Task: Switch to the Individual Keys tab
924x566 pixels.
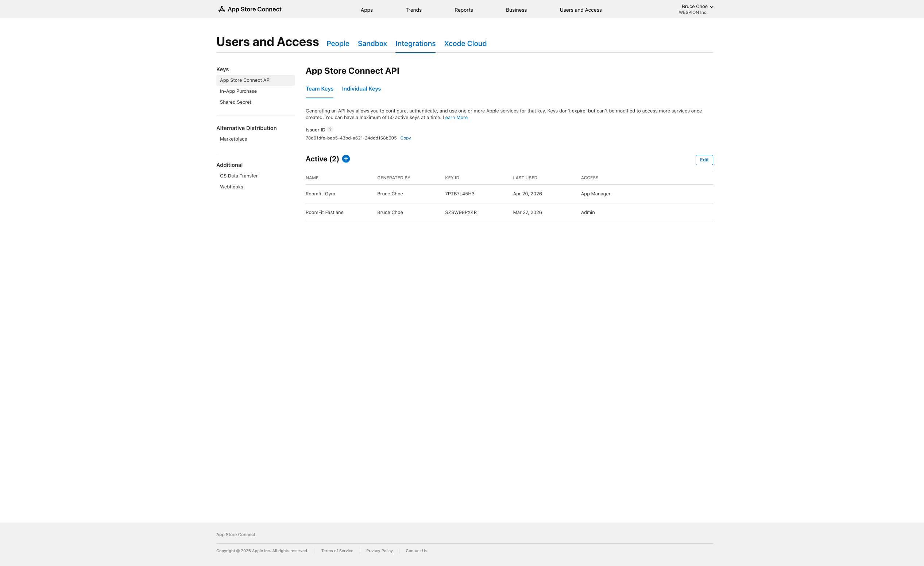Action: click(361, 89)
